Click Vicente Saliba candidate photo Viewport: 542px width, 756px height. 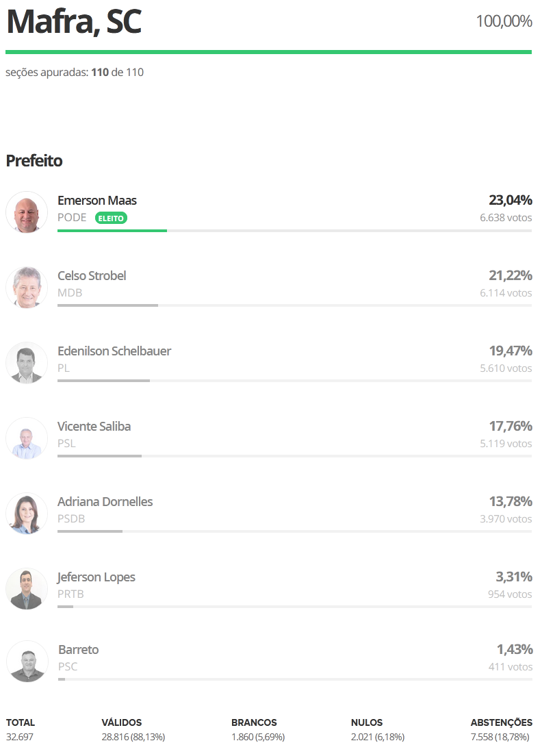click(27, 438)
